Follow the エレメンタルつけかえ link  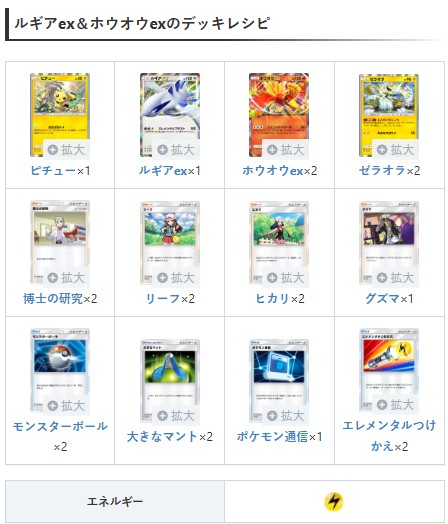point(390,436)
